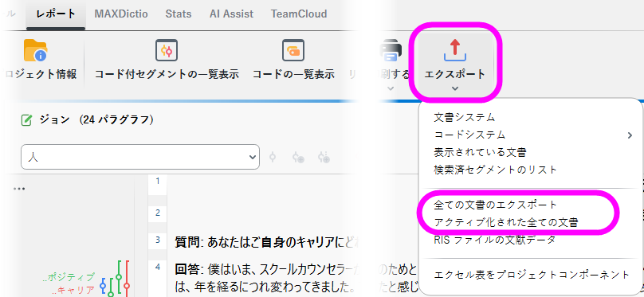Expand the print dropdown arrow
Image resolution: width=644 pixels, height=297 pixels.
click(x=391, y=88)
